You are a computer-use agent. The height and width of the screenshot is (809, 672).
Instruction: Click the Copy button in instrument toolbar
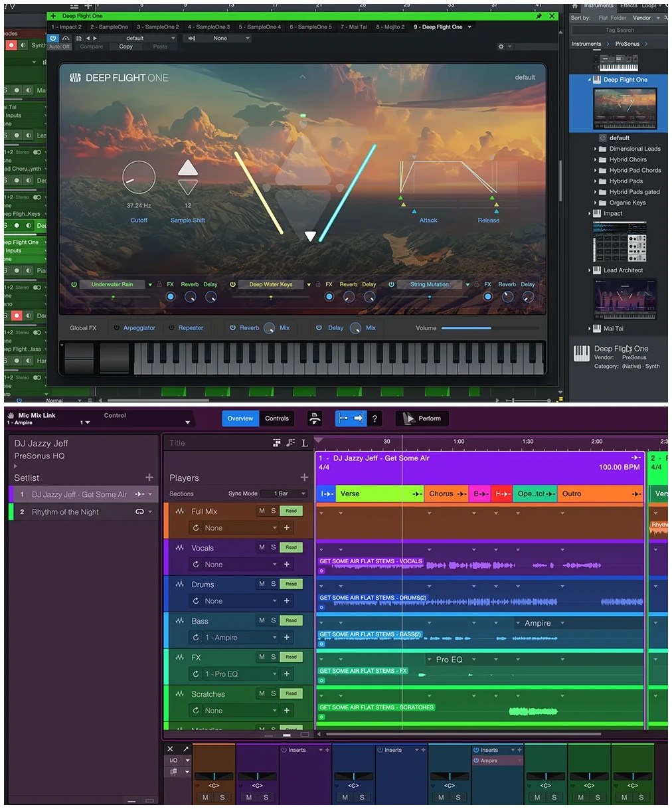[126, 46]
